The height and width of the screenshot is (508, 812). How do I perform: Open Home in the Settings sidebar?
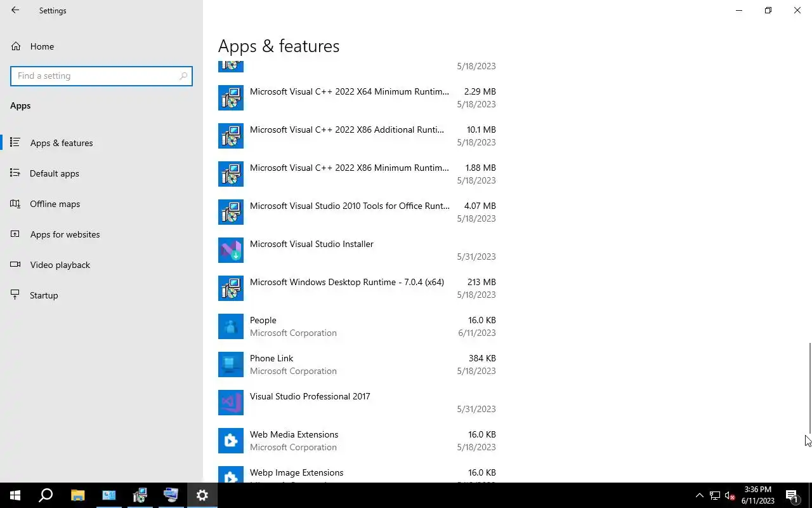click(101, 46)
